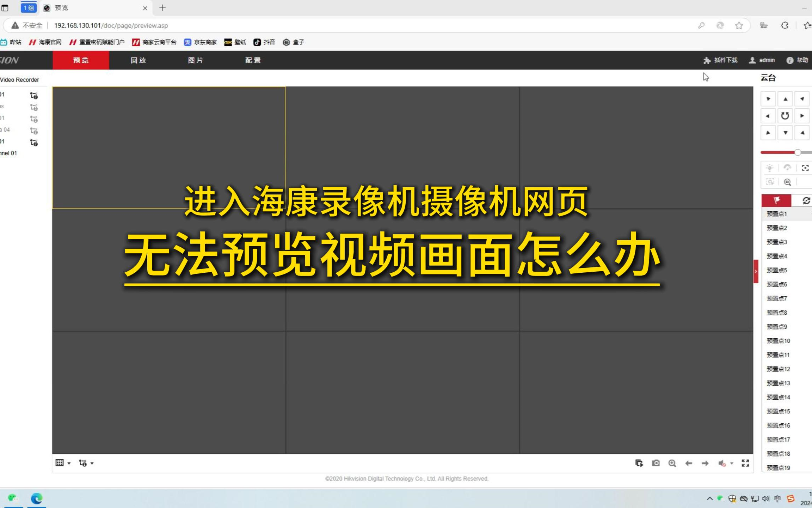Click the PTZ down arrow button

tap(785, 133)
